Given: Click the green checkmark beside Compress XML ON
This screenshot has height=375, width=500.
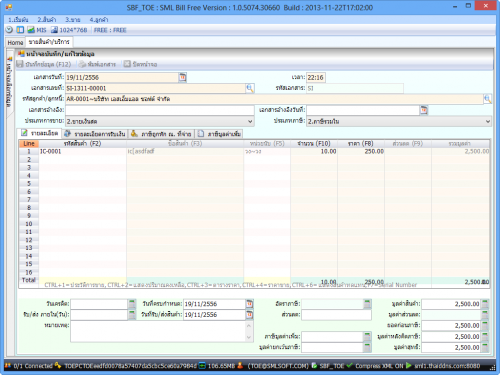Looking at the screenshot, I should click(349, 366).
